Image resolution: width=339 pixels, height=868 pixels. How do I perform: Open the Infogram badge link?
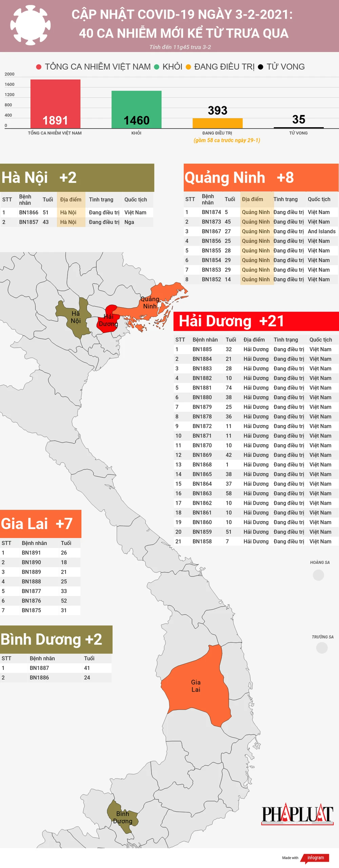[315, 857]
